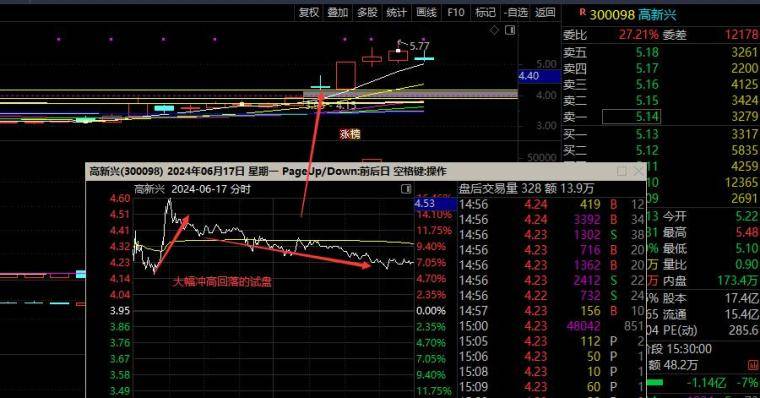The width and height of the screenshot is (760, 398).
Task: Open the 标记 mark menu
Action: (x=485, y=13)
